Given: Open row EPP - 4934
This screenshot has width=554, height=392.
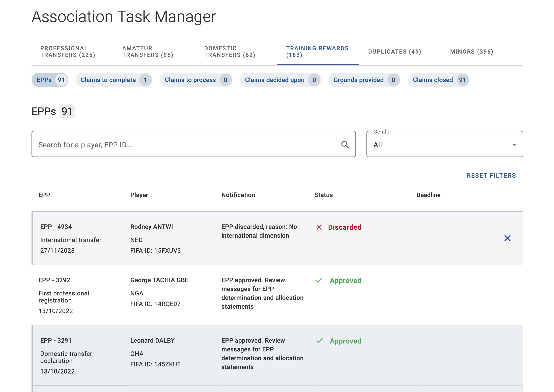Looking at the screenshot, I should click(277, 238).
